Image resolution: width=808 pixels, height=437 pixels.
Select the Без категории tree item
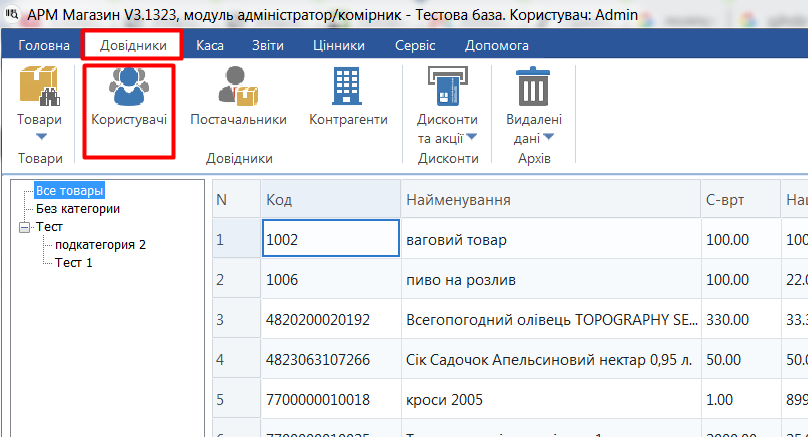[78, 209]
